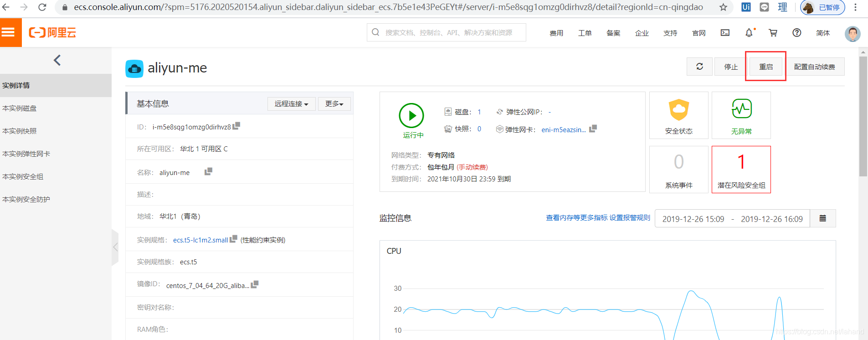Open the help question mark icon
The height and width of the screenshot is (340, 868).
coord(797,32)
